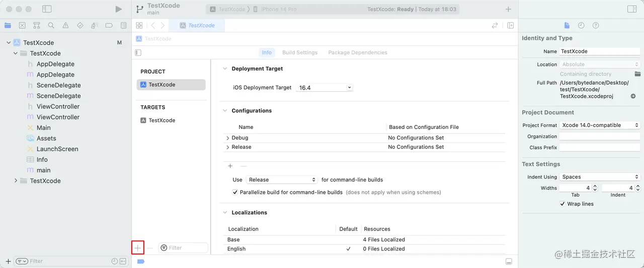644x268 pixels.
Task: Collapse the Deployment Target section
Action: [224, 69]
